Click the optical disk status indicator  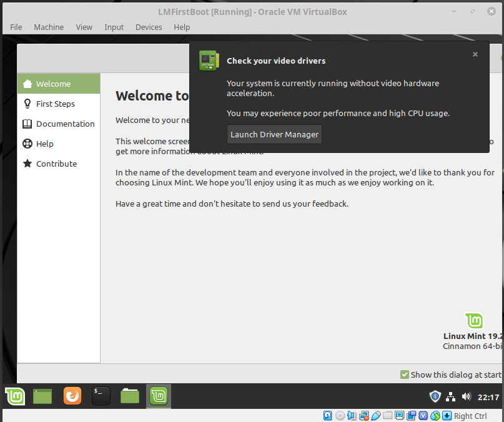(340, 416)
